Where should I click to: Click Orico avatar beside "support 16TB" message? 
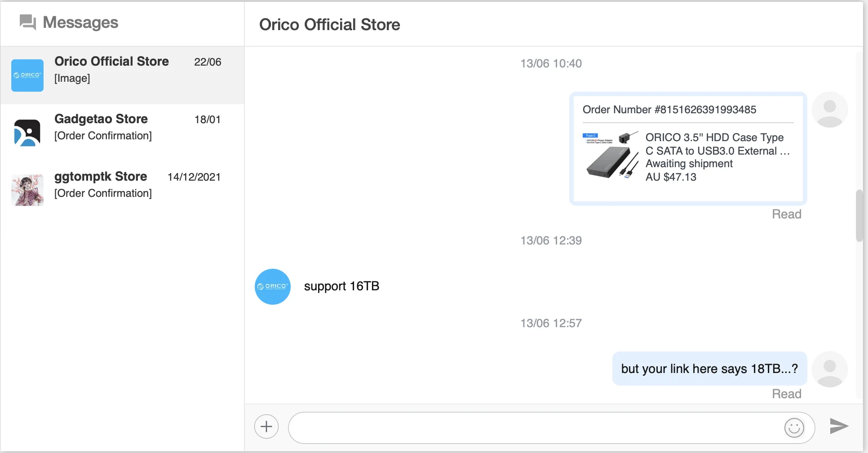pyautogui.click(x=273, y=287)
